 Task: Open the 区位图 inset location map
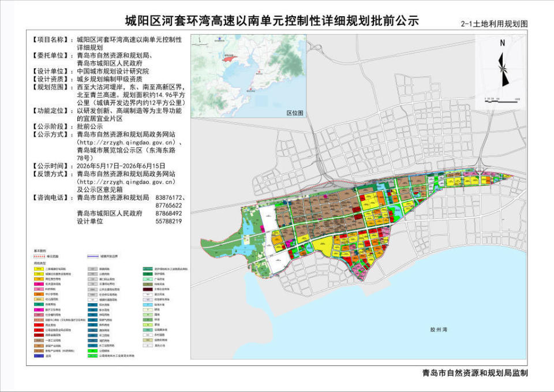[248, 76]
